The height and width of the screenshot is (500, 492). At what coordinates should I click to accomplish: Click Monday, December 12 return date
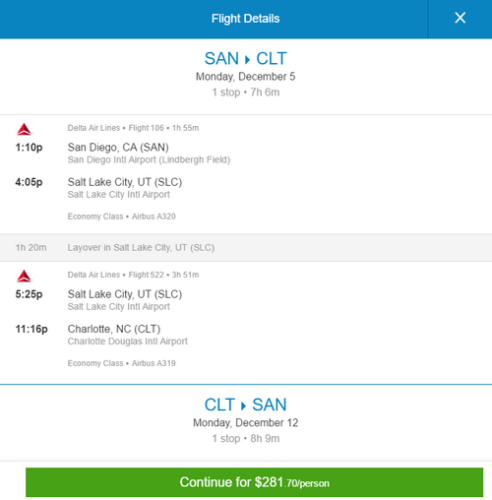[245, 423]
